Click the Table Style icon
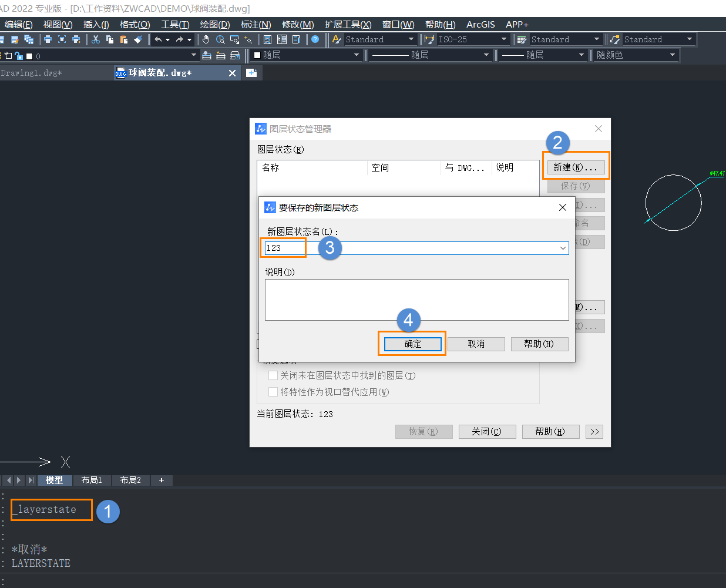The width and height of the screenshot is (726, 588). (x=522, y=39)
